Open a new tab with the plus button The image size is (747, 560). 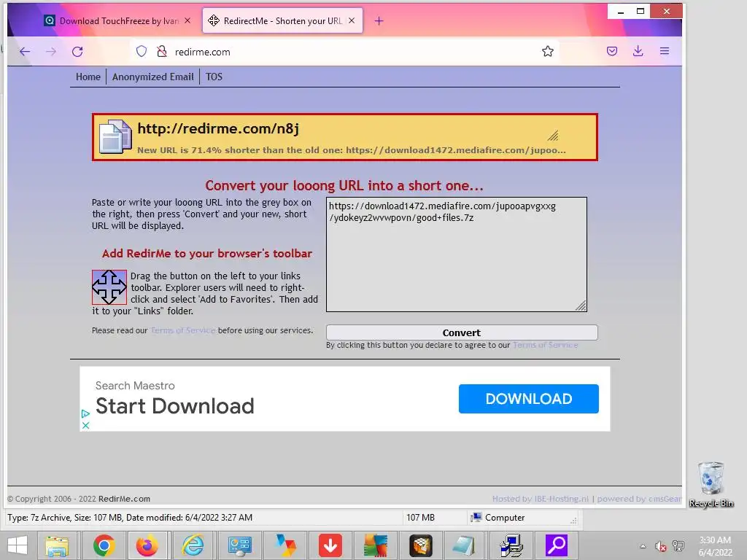pos(379,21)
